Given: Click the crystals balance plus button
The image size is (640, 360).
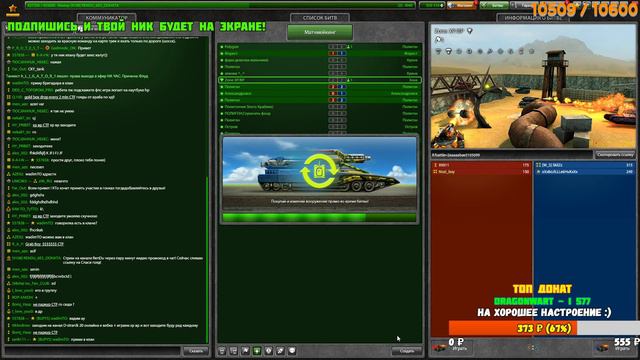Looking at the screenshot, I should [442, 5].
